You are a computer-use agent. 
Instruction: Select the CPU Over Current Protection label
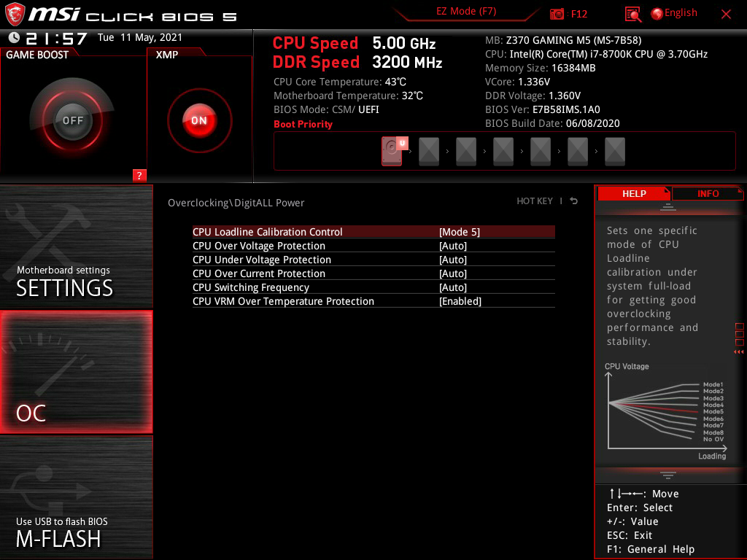[259, 273]
